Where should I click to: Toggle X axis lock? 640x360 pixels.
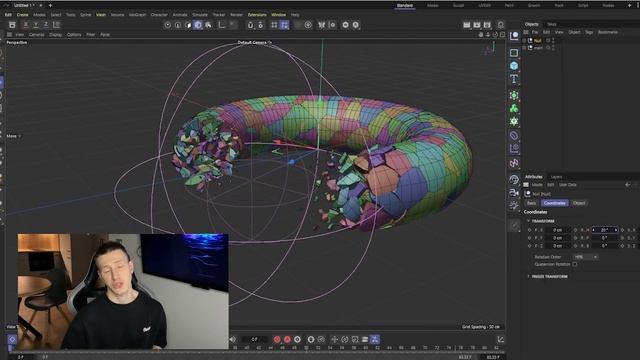click(26, 25)
